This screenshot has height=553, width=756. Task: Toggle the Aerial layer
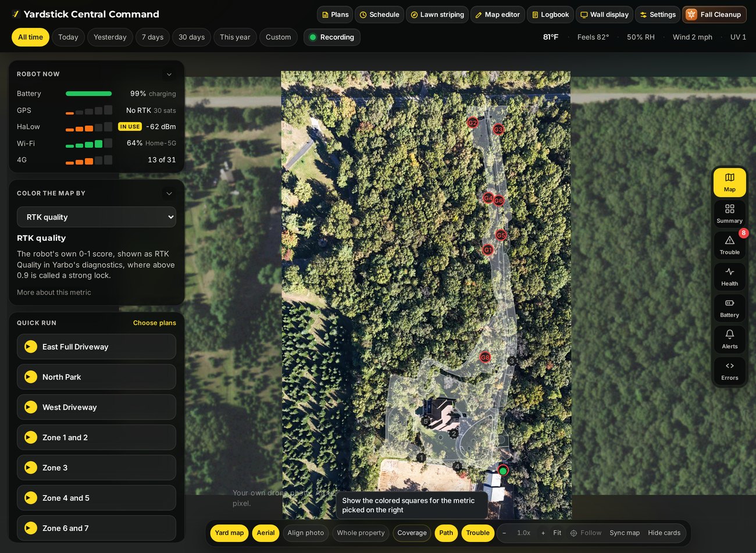pos(266,533)
